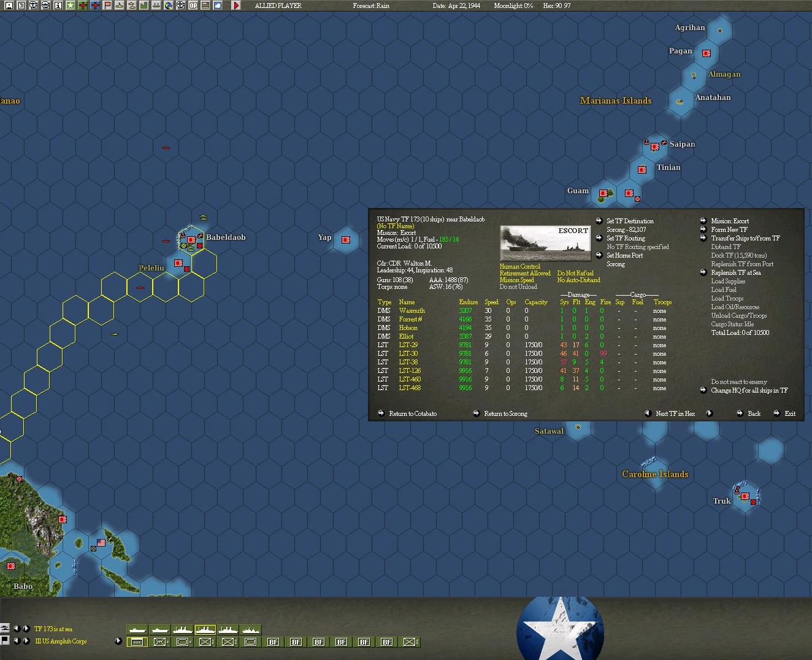
Task: Select red aircraft icon on green background
Action: [83, 6]
